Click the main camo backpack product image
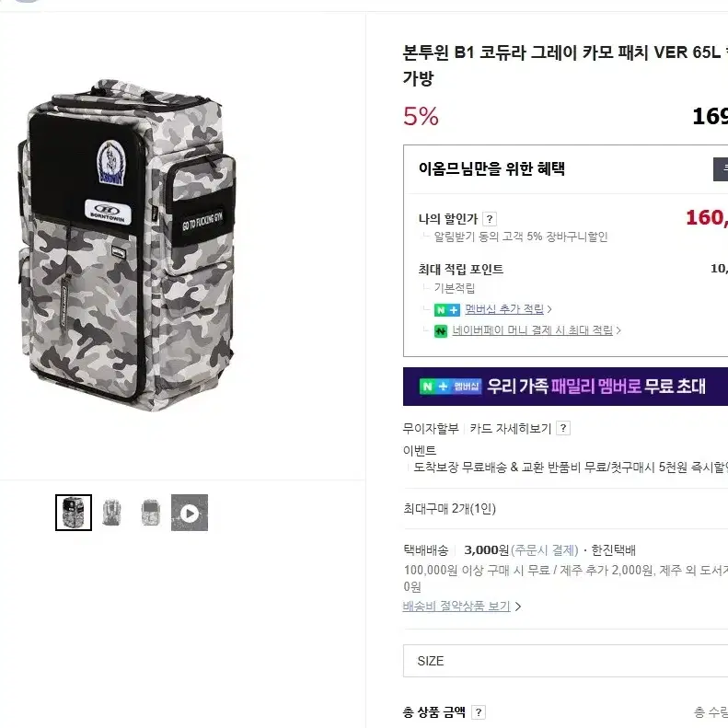The height and width of the screenshot is (728, 728). coord(128,245)
